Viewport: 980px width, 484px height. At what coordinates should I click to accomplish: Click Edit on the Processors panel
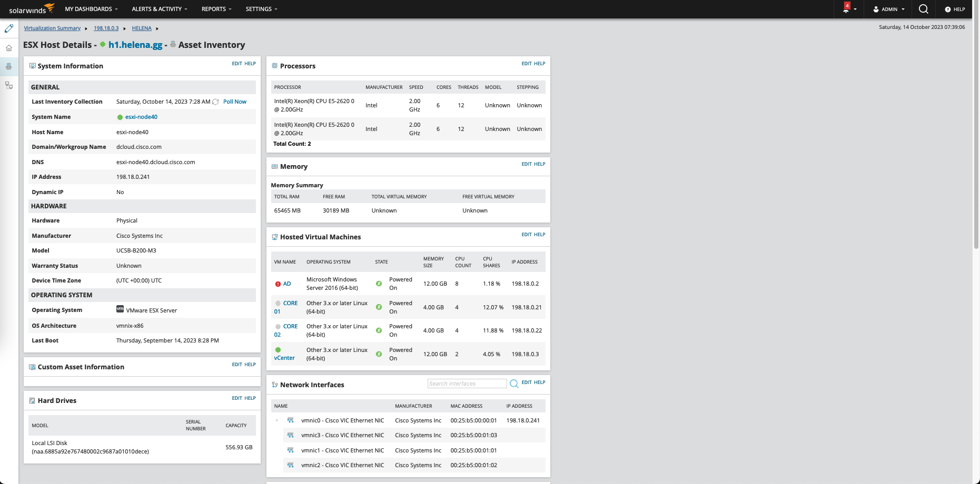[x=526, y=64]
